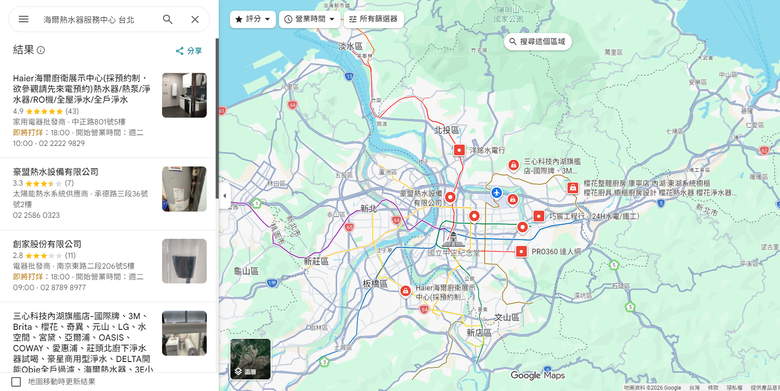Share the results via 分享
Screen dimensions: 780x391
pos(189,51)
